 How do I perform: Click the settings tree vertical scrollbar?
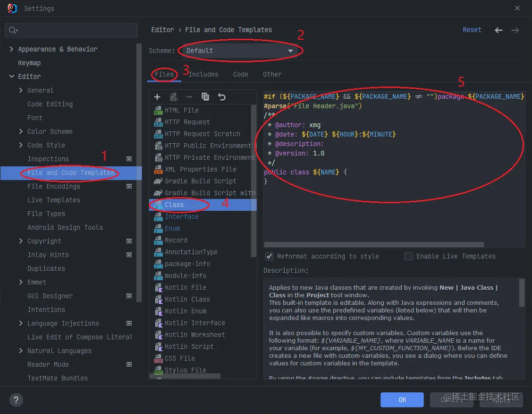138,172
